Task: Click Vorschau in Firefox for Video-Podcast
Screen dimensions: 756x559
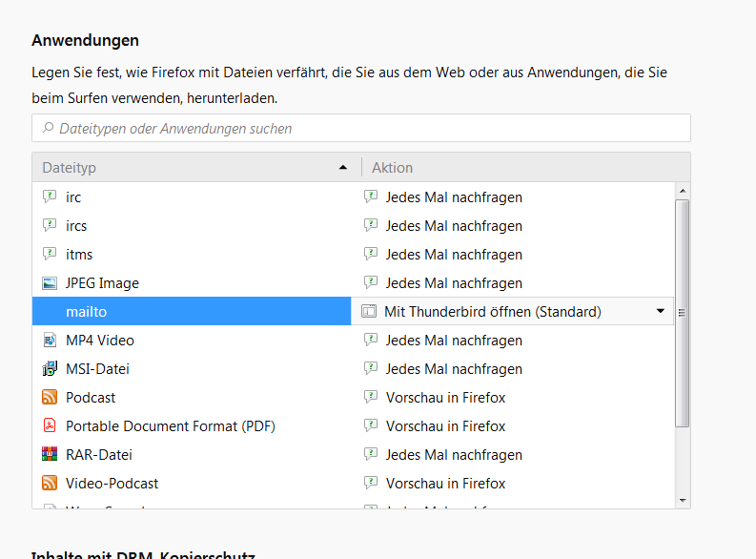Action: (445, 484)
